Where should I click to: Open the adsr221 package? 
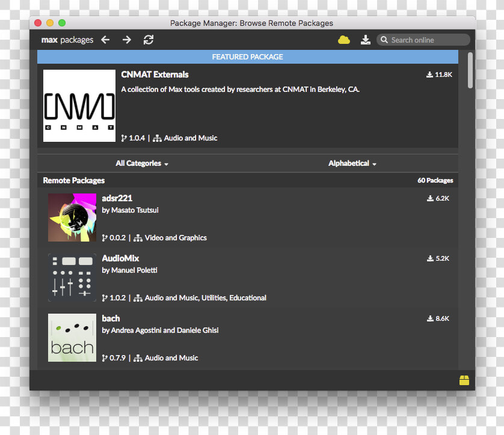pyautogui.click(x=117, y=198)
